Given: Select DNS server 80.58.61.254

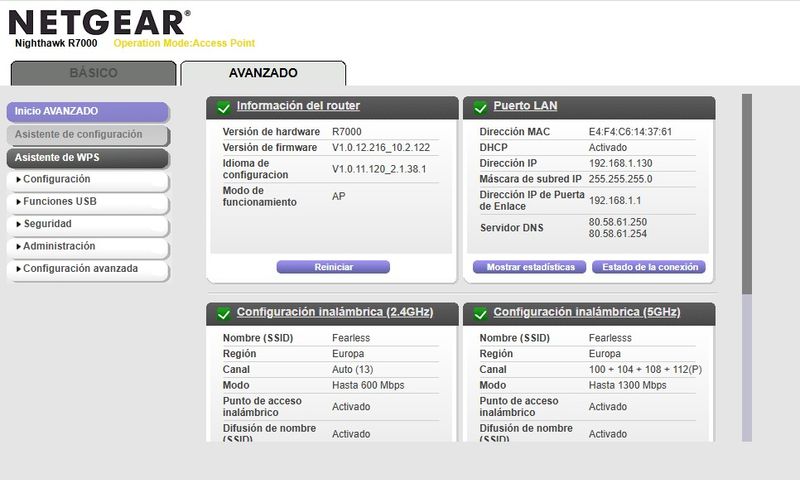Looking at the screenshot, I should [x=618, y=234].
